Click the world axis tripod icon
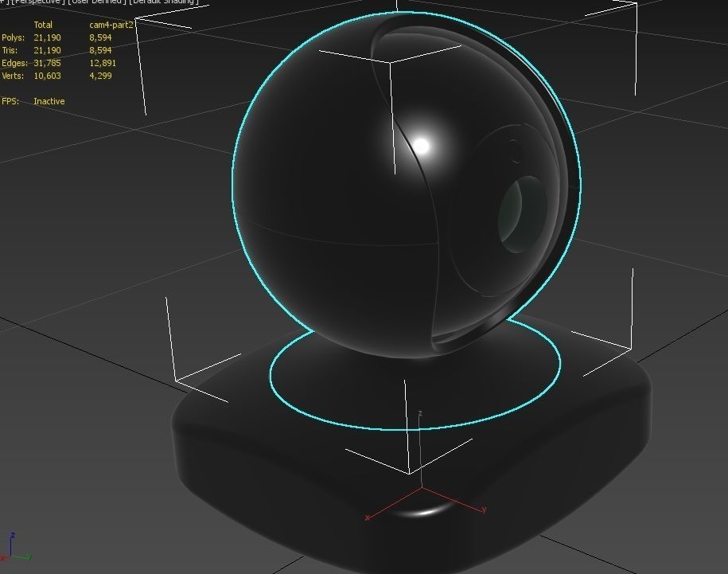The height and width of the screenshot is (574, 728). [x=15, y=547]
